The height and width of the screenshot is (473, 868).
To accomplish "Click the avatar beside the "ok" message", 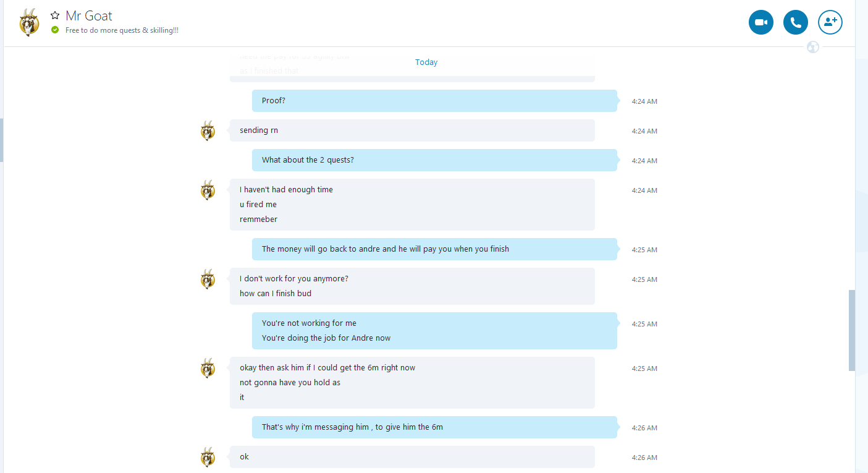I will [x=208, y=457].
